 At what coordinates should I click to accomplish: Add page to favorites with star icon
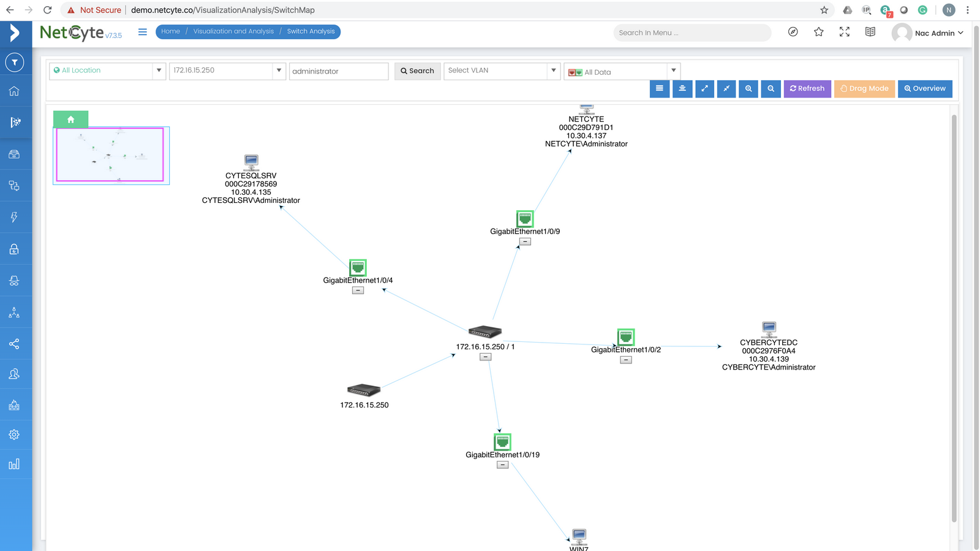(x=818, y=32)
